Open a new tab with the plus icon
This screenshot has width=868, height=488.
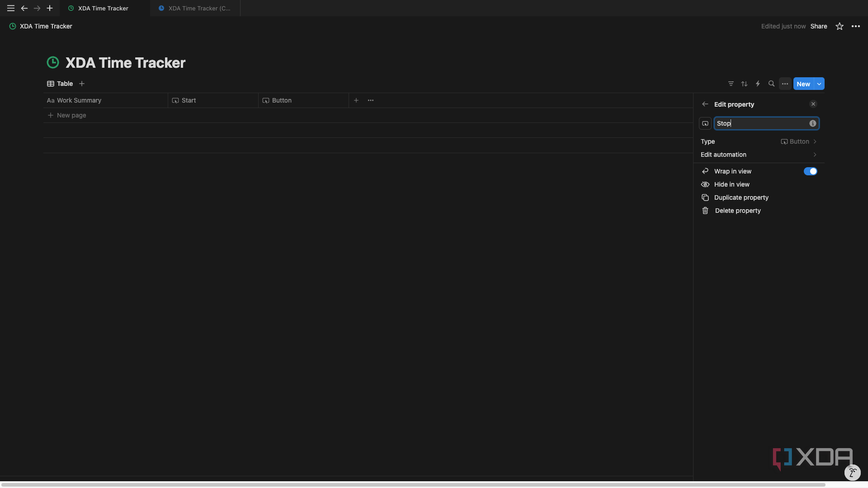50,8
